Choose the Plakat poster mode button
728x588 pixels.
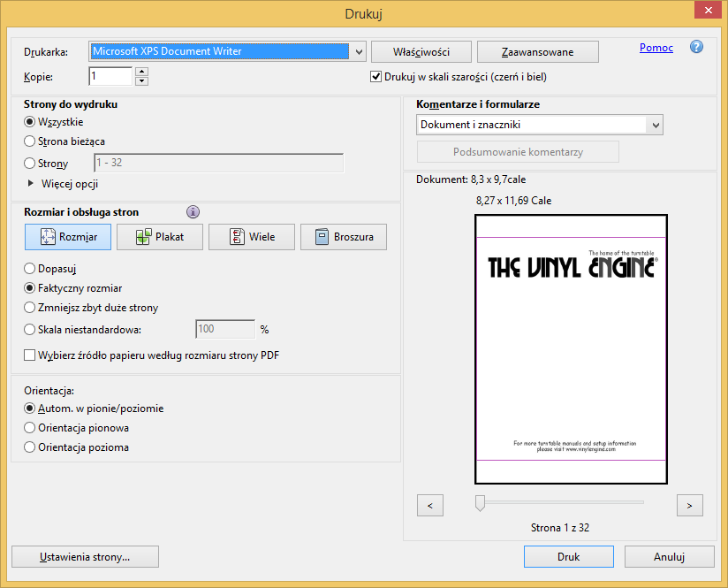pos(160,237)
